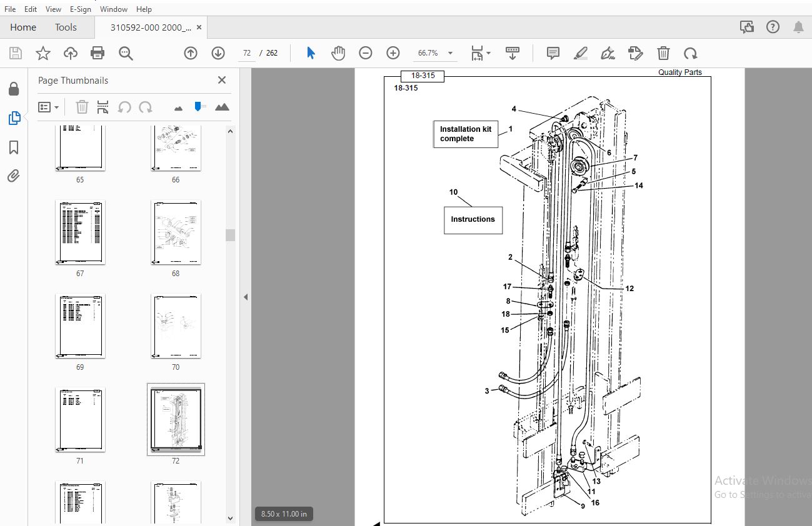This screenshot has width=812, height=526.
Task: Upload the file to the cloud
Action: [71, 53]
